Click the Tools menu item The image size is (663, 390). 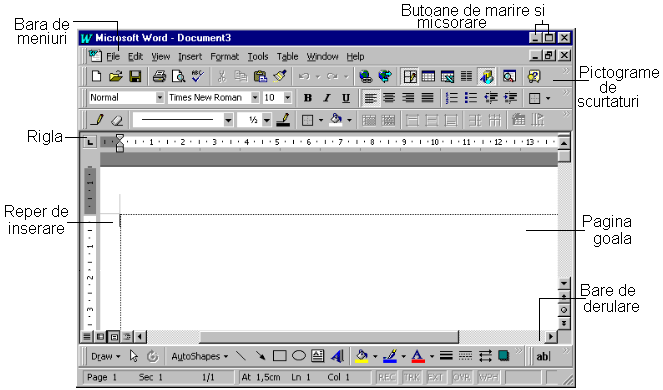click(x=258, y=56)
